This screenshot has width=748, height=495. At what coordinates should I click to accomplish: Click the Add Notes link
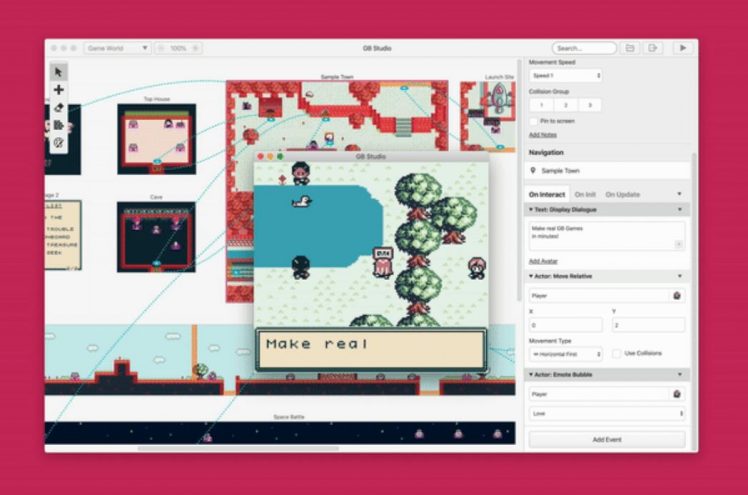pyautogui.click(x=543, y=134)
